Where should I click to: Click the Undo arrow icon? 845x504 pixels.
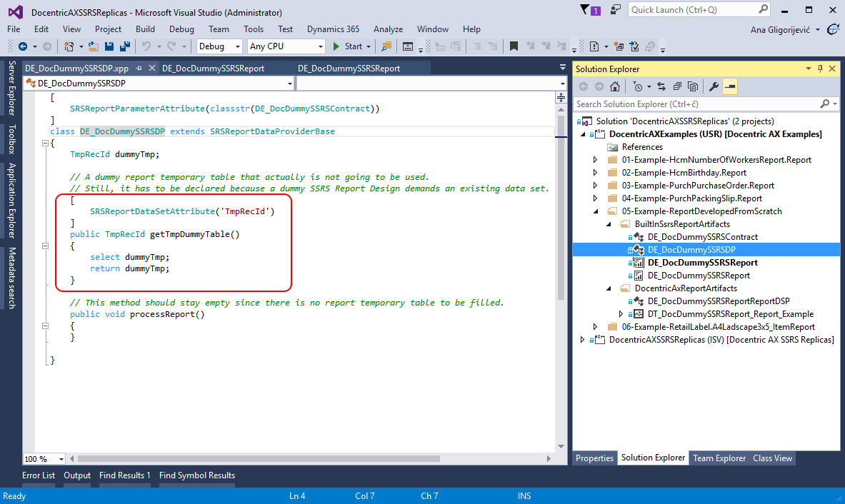[146, 46]
